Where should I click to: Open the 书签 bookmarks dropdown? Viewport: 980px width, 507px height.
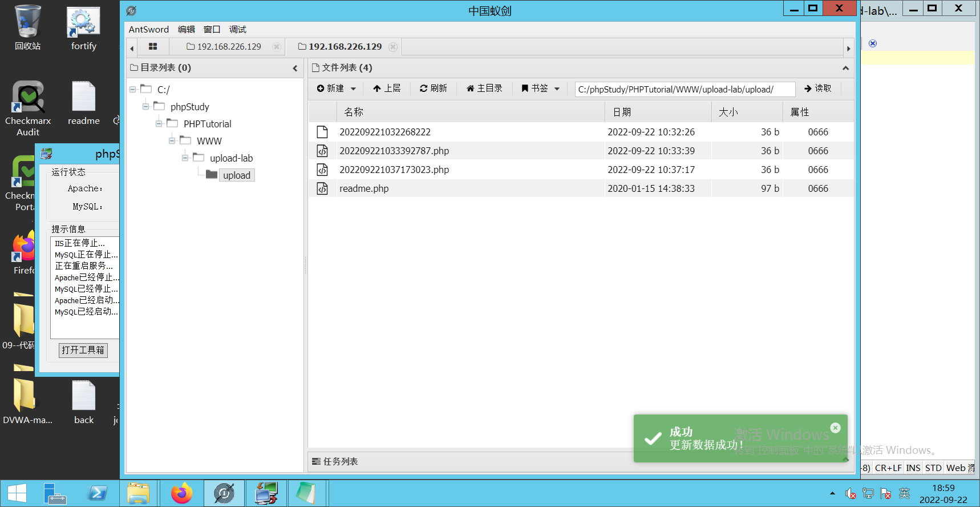pyautogui.click(x=540, y=88)
